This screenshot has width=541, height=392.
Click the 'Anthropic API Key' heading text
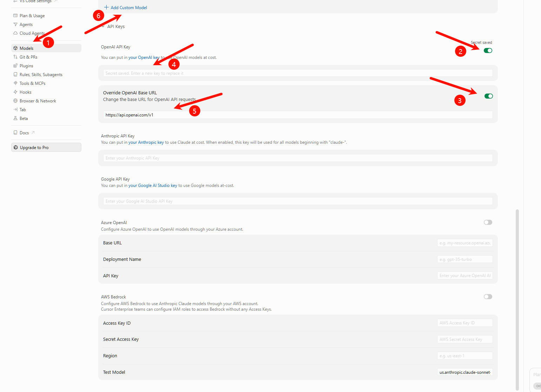click(118, 136)
